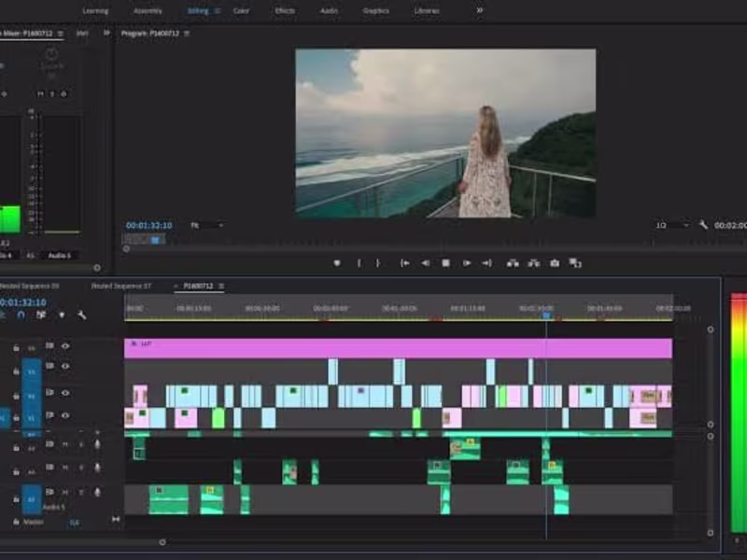Enable voice-over record on Audio 5
This screenshot has height=560, width=747.
(x=97, y=492)
